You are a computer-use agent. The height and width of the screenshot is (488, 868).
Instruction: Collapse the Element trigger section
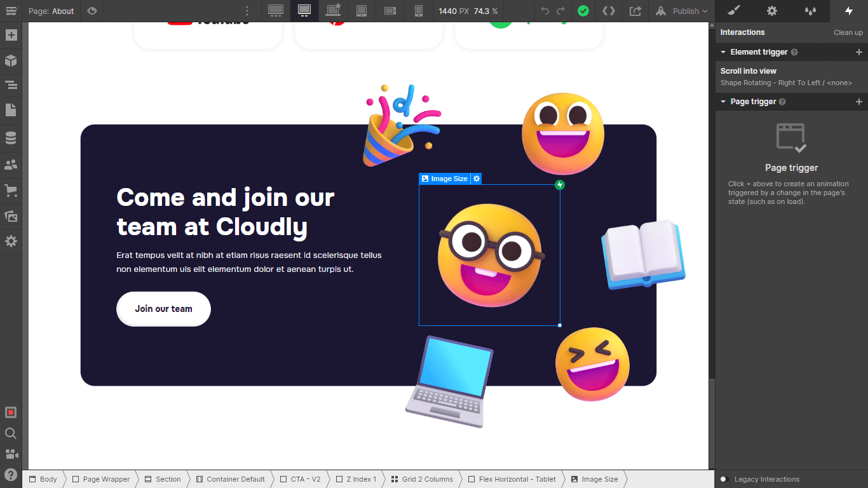click(723, 52)
